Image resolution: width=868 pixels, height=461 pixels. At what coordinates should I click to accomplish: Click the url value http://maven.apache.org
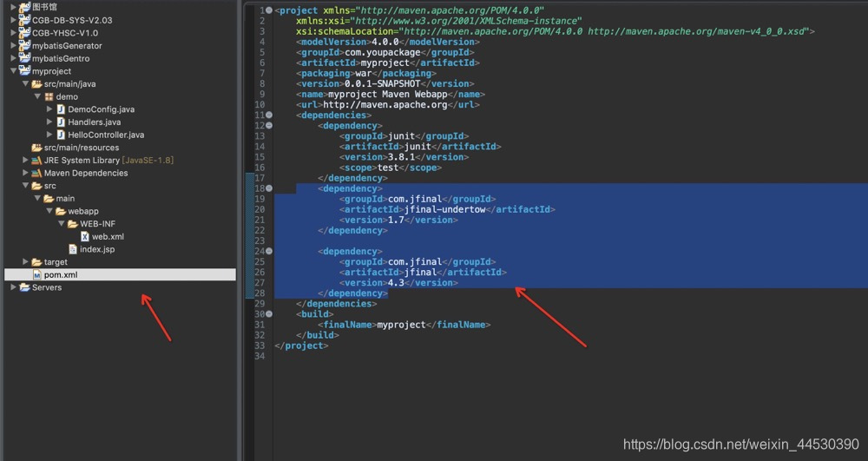click(x=385, y=104)
